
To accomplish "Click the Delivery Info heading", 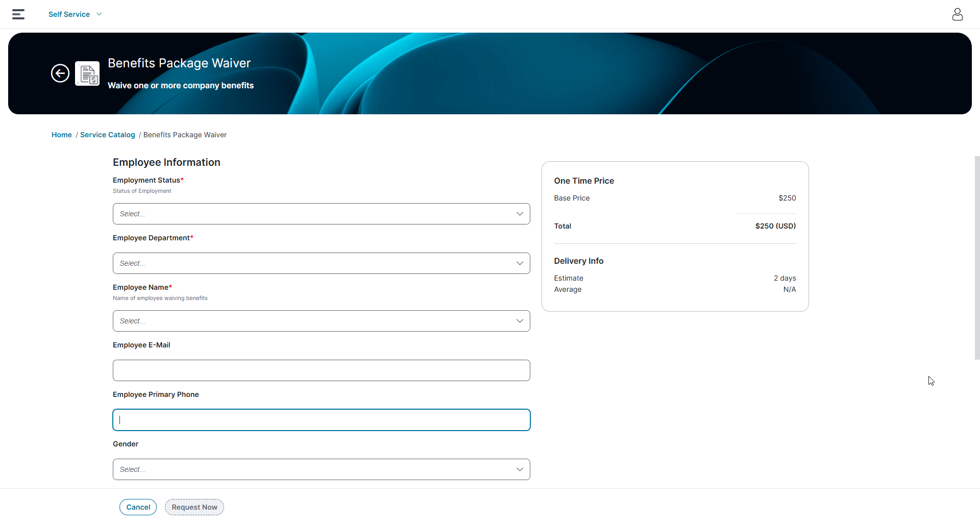I will coord(579,261).
